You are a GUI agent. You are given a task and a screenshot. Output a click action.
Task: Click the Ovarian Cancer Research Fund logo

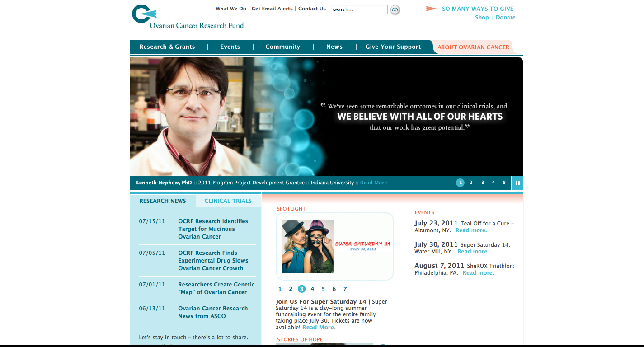tap(187, 17)
